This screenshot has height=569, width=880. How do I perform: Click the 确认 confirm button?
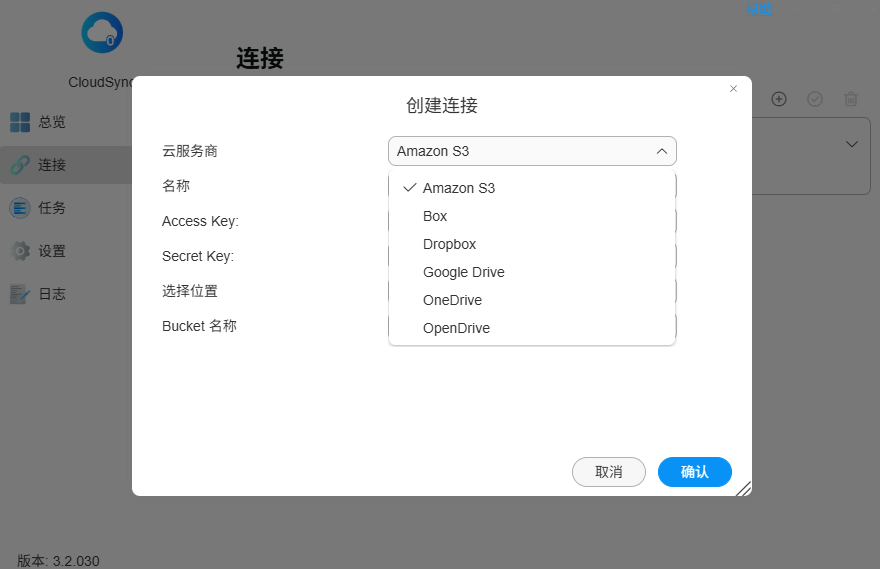coord(695,472)
